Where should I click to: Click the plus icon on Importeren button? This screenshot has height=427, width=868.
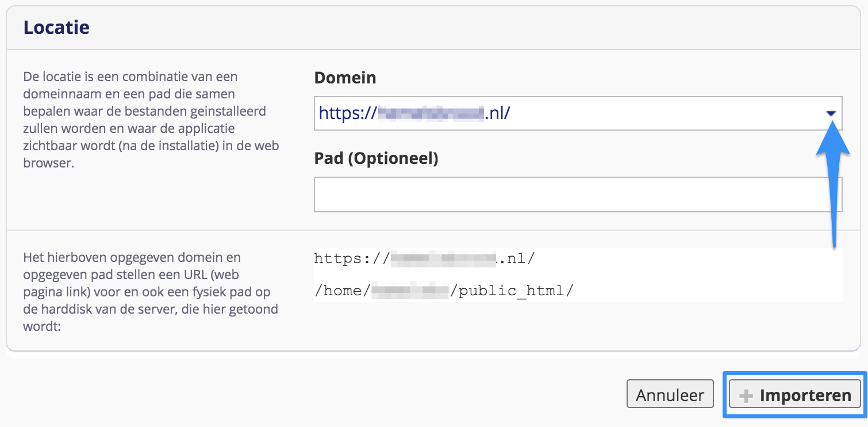click(746, 396)
